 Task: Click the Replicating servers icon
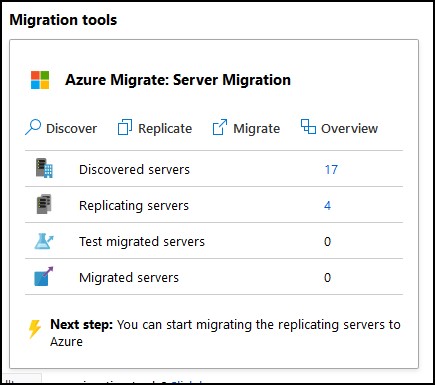[x=44, y=204]
